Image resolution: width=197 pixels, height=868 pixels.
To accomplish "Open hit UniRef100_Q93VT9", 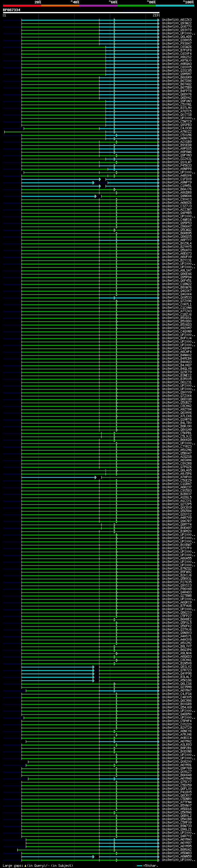I will (177, 30).
